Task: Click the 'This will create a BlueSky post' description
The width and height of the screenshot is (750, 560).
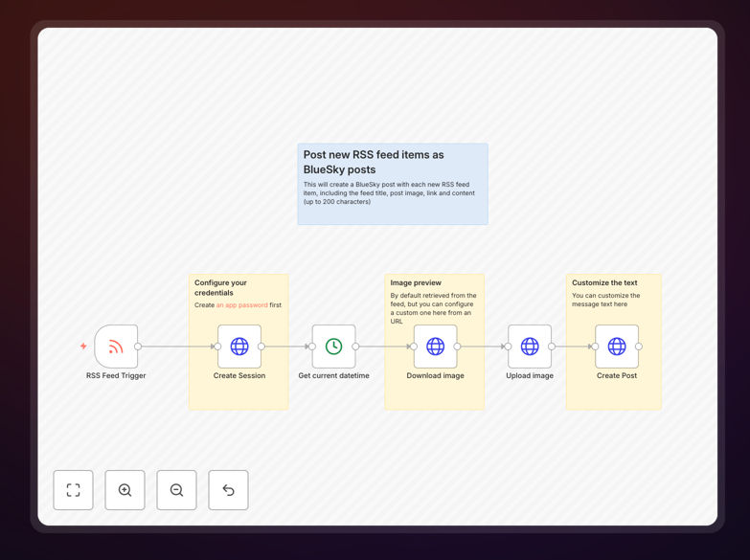Action: pyautogui.click(x=389, y=193)
